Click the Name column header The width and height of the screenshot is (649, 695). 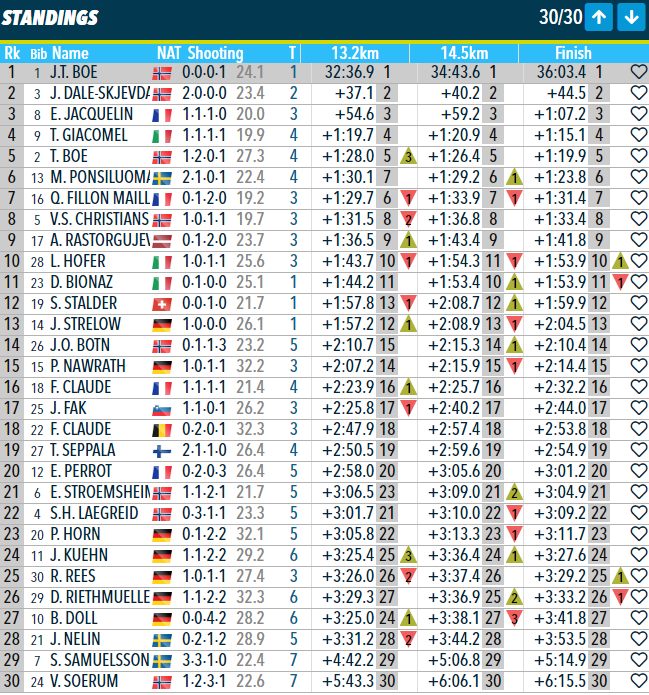click(70, 52)
